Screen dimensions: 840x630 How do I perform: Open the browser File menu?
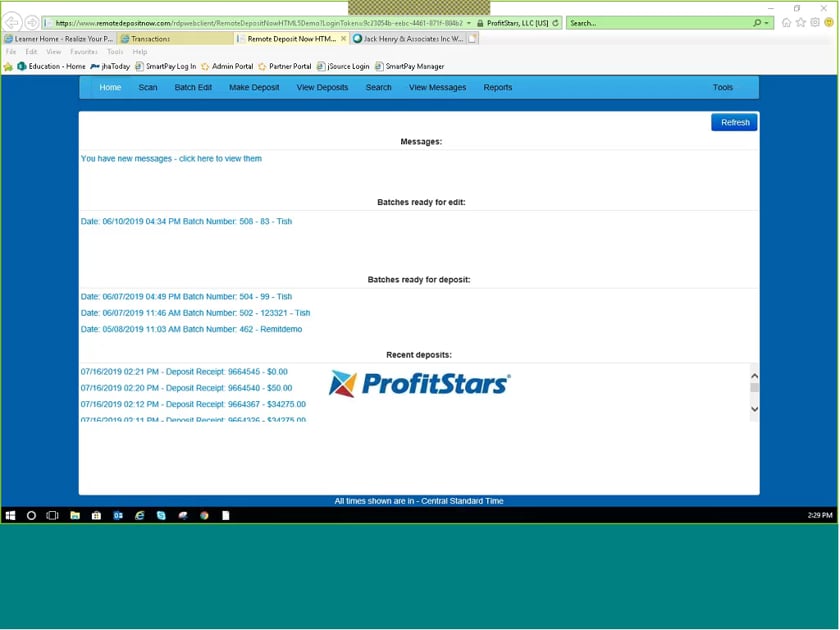tap(11, 52)
